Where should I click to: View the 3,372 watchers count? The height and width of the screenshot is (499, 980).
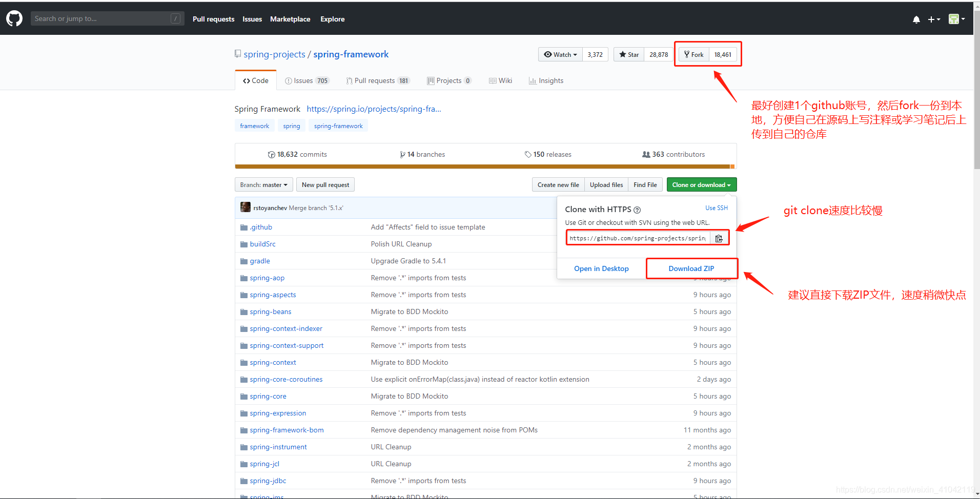[595, 54]
